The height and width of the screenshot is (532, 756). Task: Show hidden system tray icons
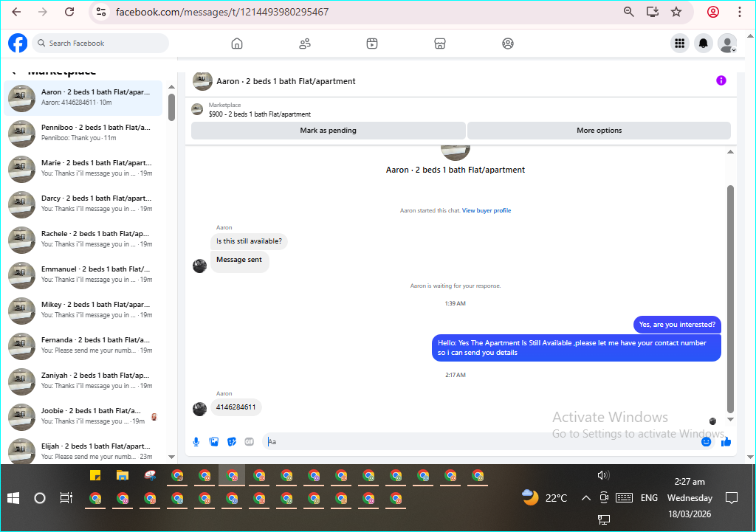[585, 498]
